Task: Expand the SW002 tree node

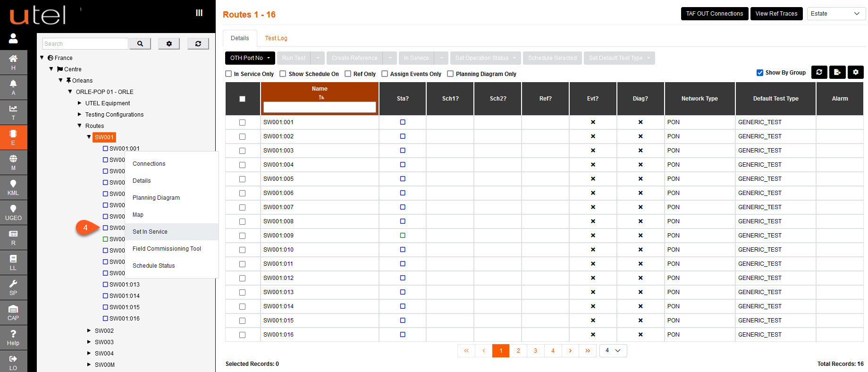Action: click(x=89, y=330)
